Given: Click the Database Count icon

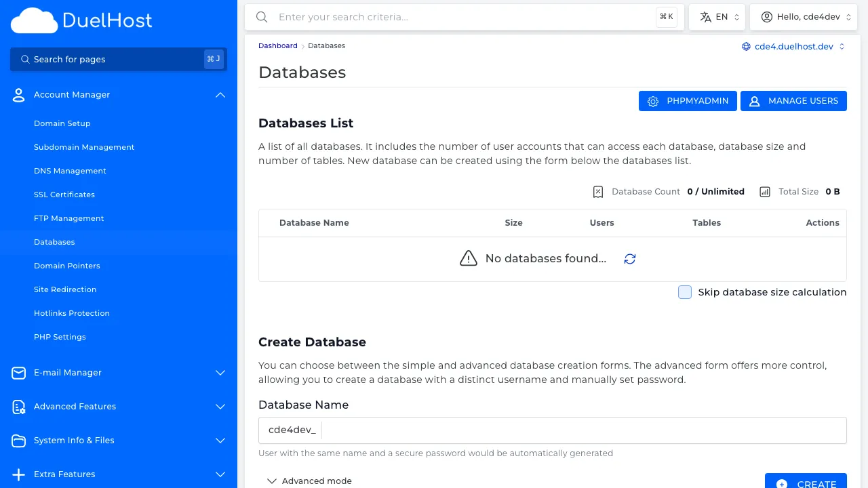Looking at the screenshot, I should click(597, 191).
